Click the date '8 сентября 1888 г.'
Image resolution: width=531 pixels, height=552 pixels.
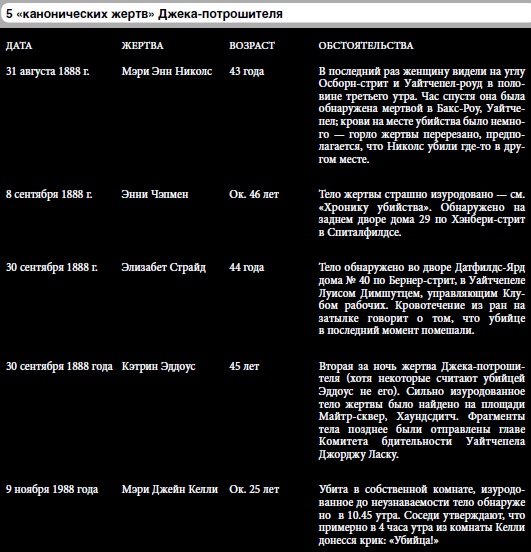pos(49,194)
